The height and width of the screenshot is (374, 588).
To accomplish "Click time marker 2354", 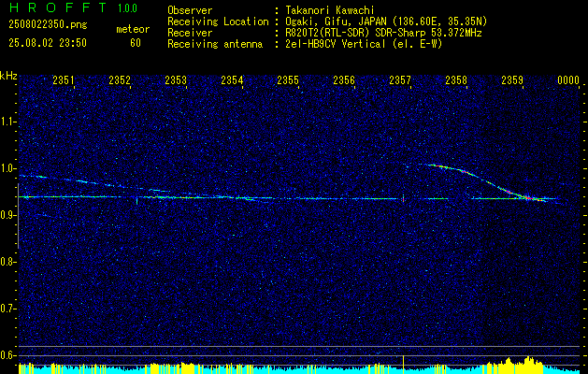I will point(232,80).
